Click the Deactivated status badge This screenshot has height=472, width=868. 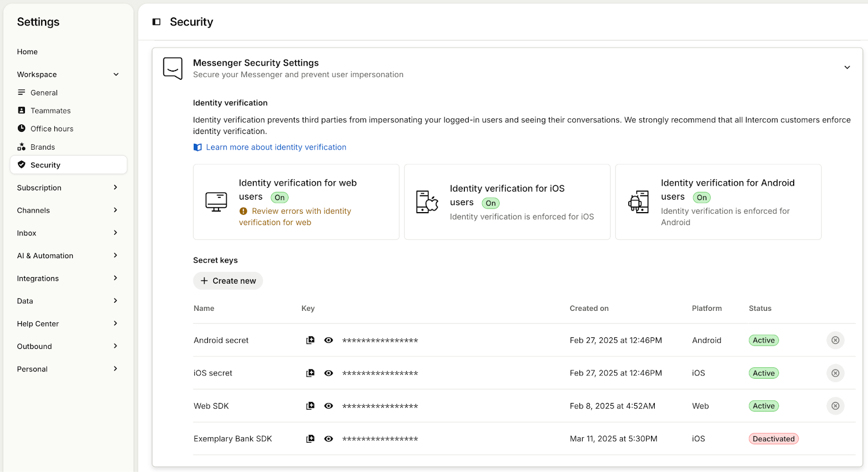774,438
